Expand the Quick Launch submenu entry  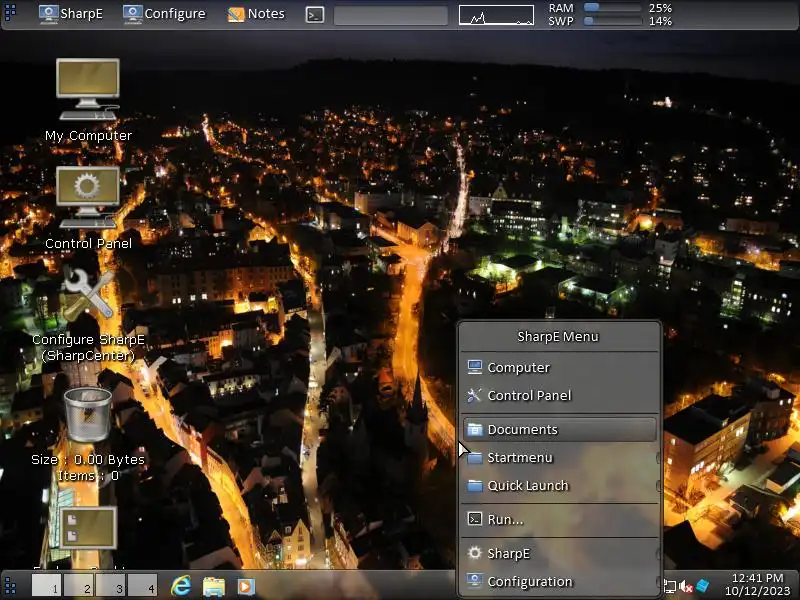click(559, 486)
